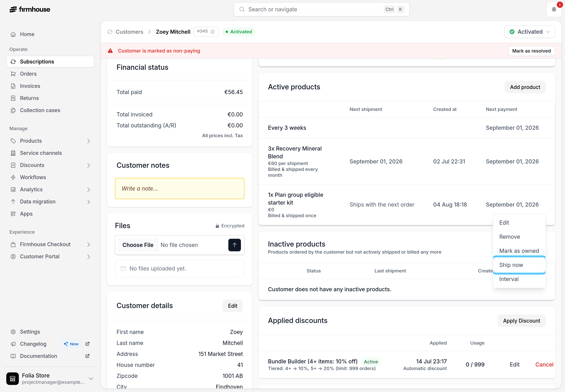Click the Discounts icon in sidebar
565x392 pixels.
(13, 165)
